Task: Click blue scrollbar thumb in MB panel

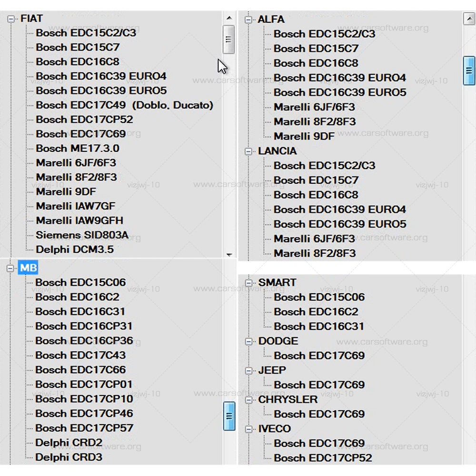Action: pos(229,416)
